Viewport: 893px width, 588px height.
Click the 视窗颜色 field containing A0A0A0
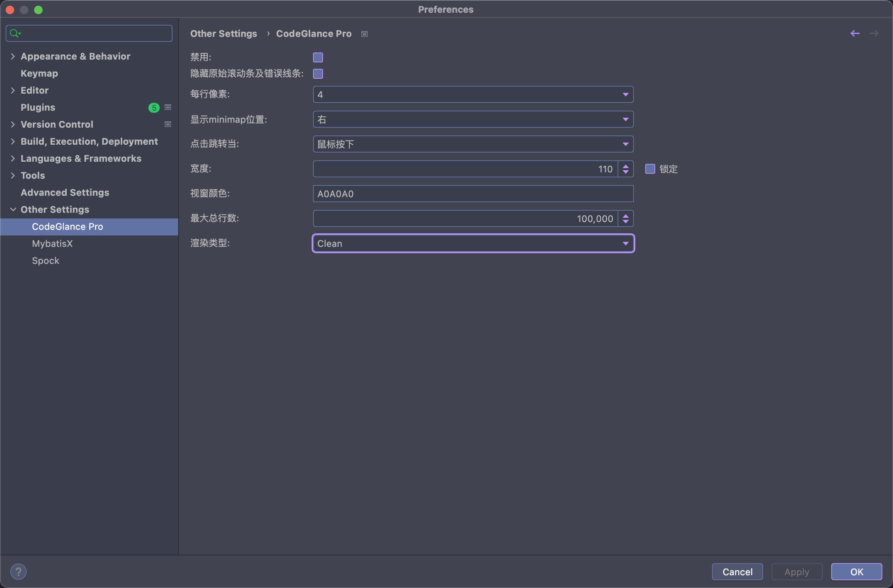473,194
